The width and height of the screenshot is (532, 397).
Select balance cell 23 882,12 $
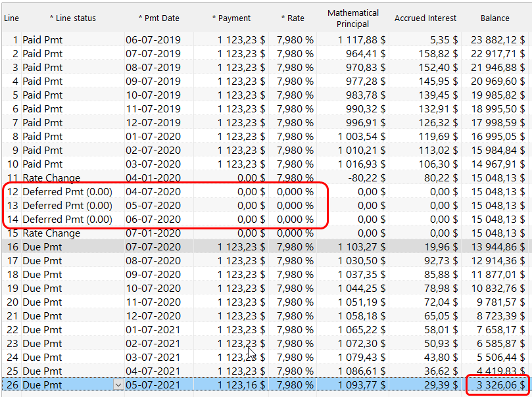pyautogui.click(x=498, y=39)
